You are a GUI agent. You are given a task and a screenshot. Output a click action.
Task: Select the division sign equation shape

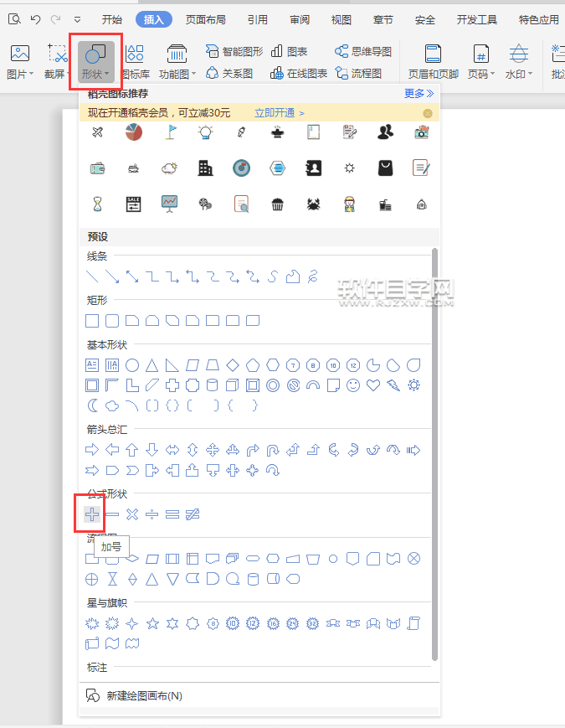(152, 514)
